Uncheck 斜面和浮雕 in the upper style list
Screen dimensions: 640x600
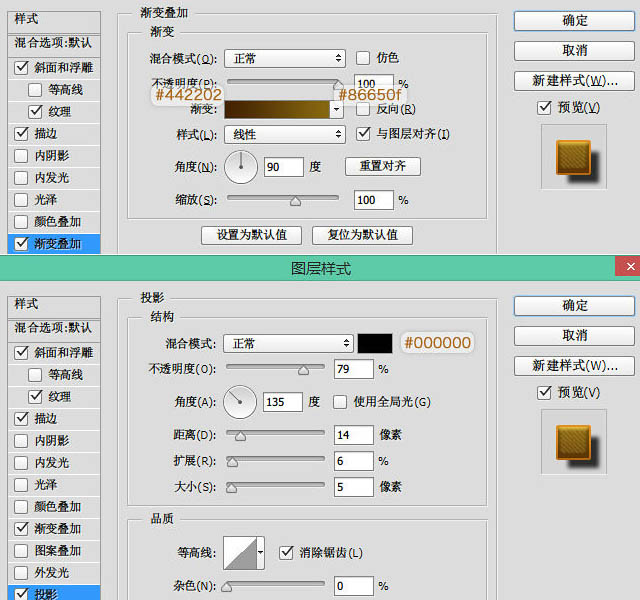(21, 67)
